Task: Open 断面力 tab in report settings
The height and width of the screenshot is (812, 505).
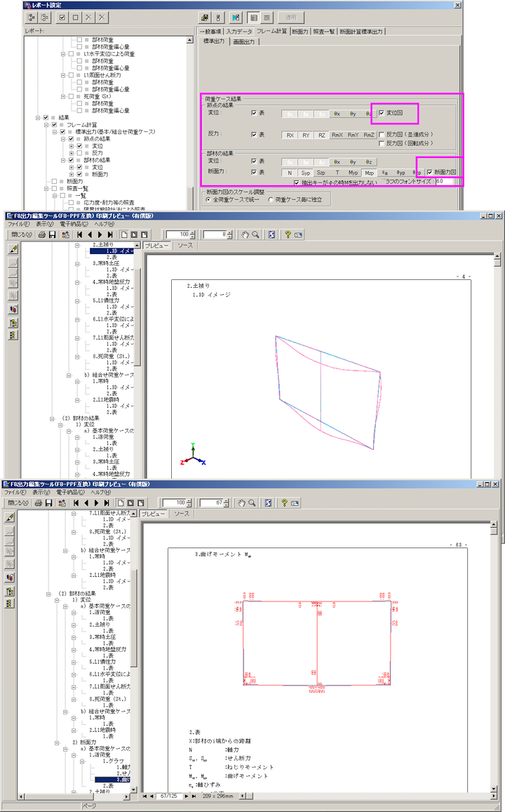Action: coord(300,32)
